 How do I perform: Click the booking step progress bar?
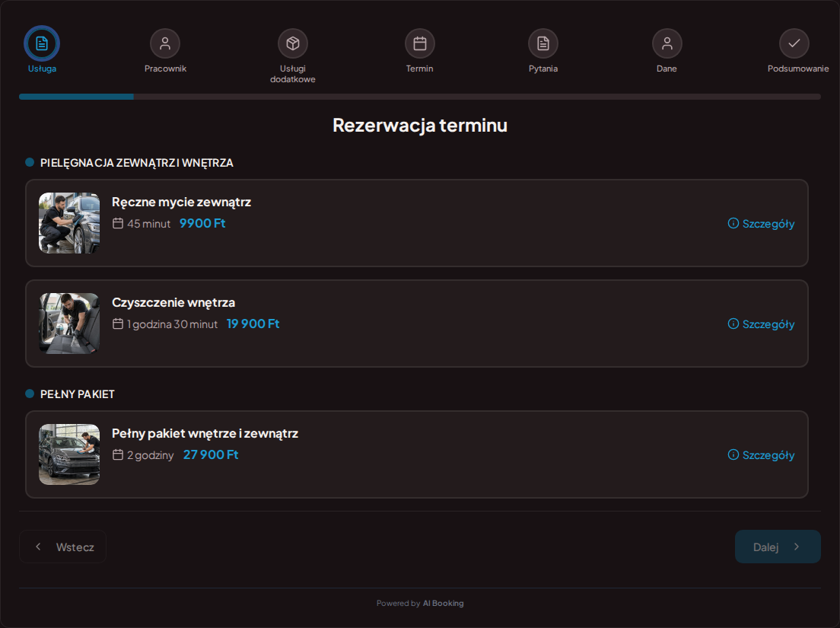pyautogui.click(x=419, y=97)
